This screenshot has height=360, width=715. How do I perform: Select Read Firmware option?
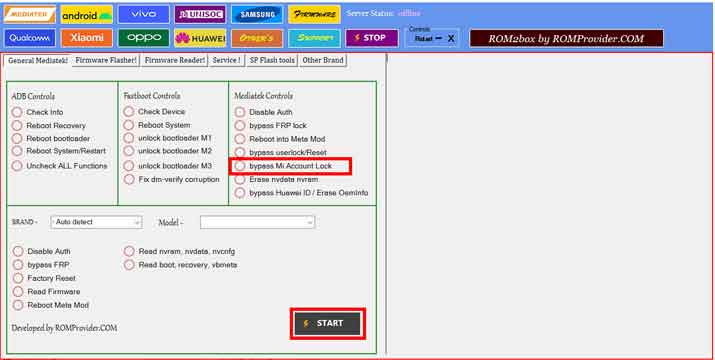[x=47, y=292]
